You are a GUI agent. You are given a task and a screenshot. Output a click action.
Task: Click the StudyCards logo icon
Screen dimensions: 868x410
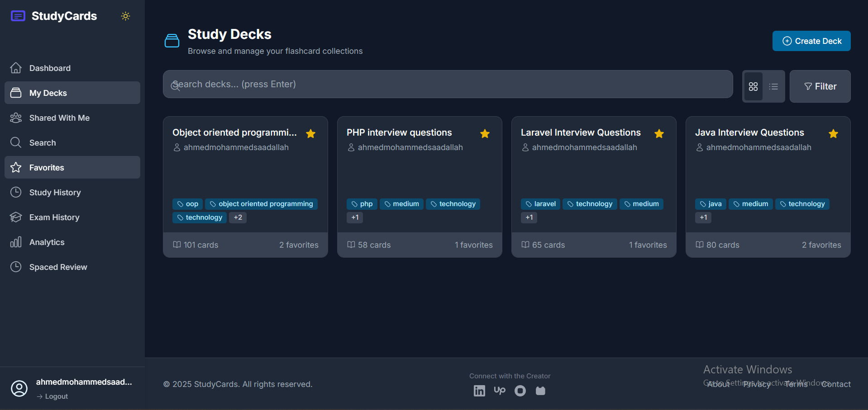(18, 15)
